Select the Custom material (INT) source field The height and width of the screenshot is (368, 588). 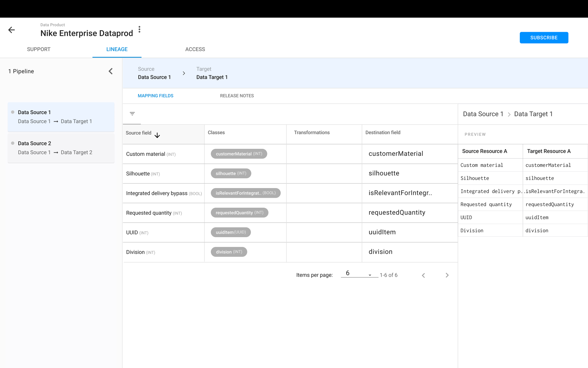click(151, 154)
